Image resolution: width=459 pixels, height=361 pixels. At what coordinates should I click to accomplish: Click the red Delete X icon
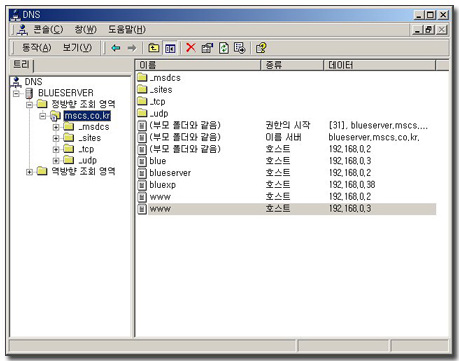coord(191,48)
